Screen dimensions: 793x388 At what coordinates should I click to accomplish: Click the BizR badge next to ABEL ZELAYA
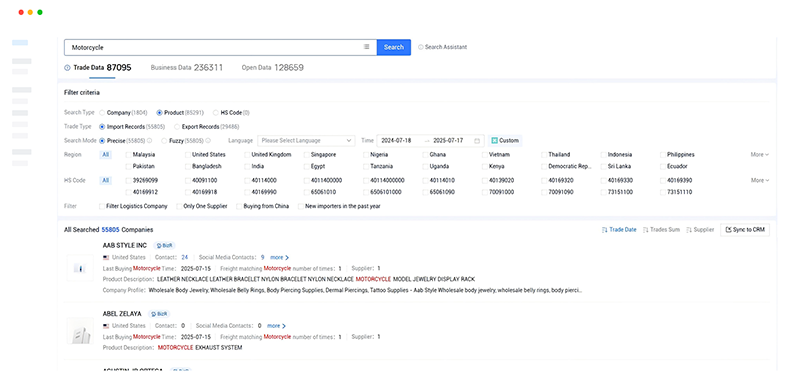pos(159,314)
